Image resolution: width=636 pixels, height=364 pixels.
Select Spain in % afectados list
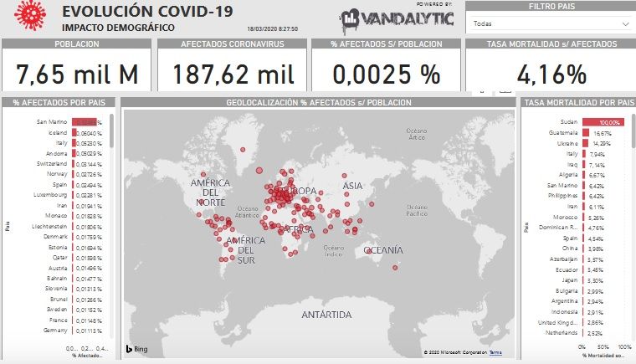click(75, 185)
